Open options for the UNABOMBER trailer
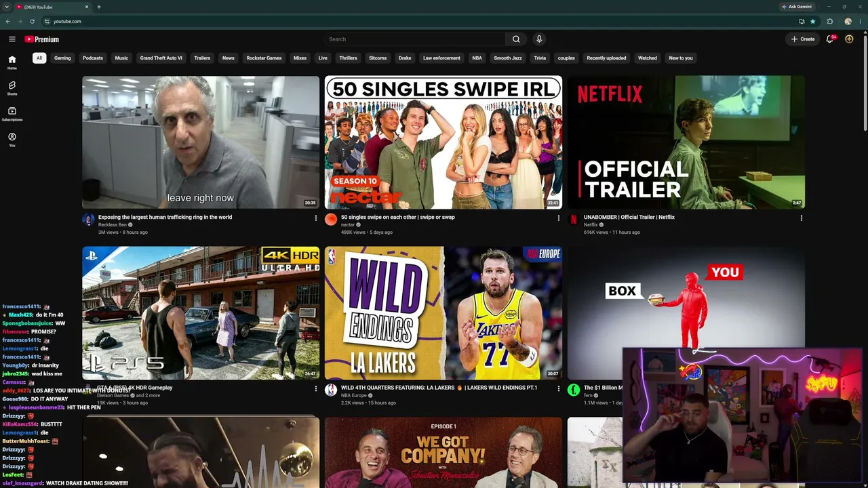The image size is (868, 488). 801,218
